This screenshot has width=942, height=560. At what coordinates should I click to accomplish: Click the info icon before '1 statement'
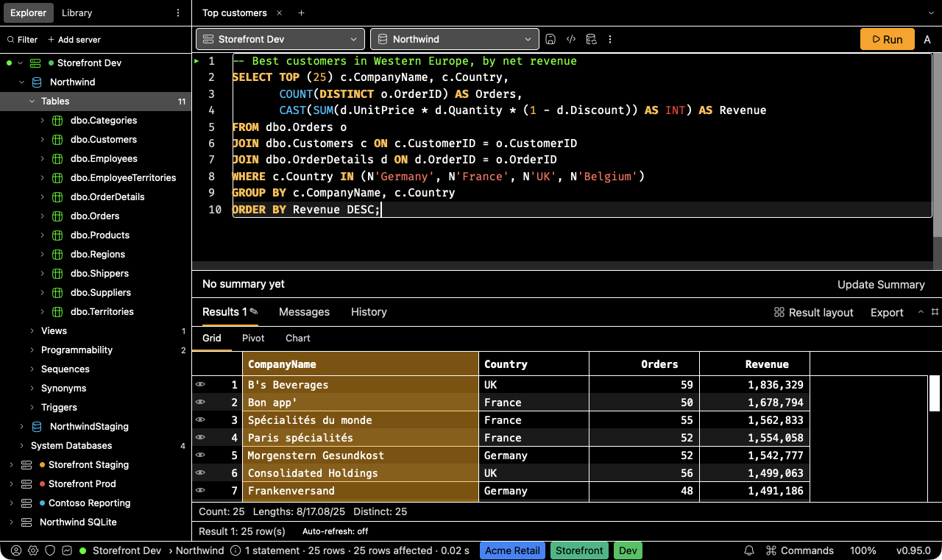[235, 550]
